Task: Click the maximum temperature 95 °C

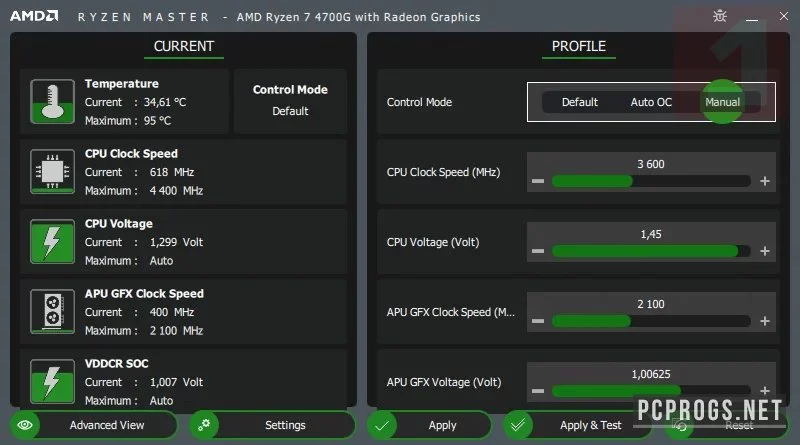Action: tap(157, 121)
